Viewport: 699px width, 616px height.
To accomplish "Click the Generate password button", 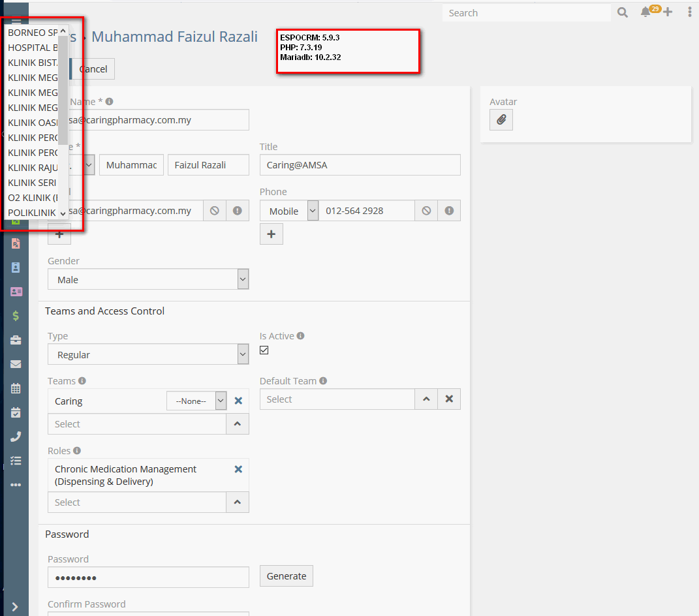I will [x=287, y=576].
